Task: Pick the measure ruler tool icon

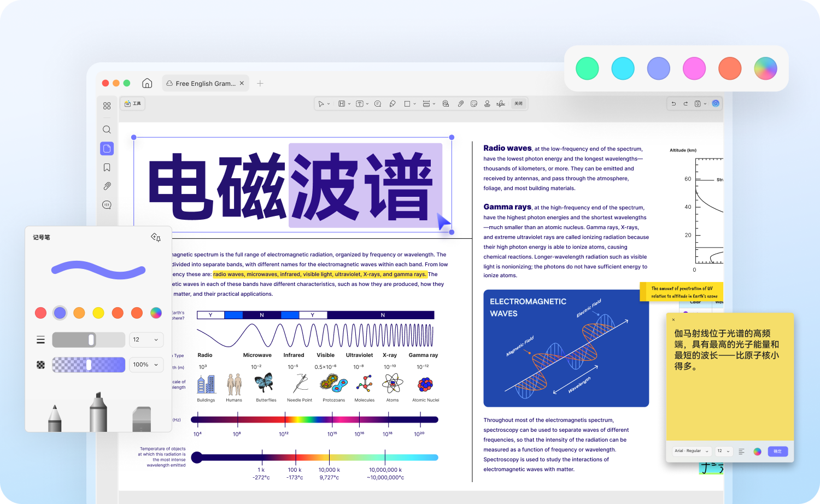Action: pyautogui.click(x=426, y=104)
